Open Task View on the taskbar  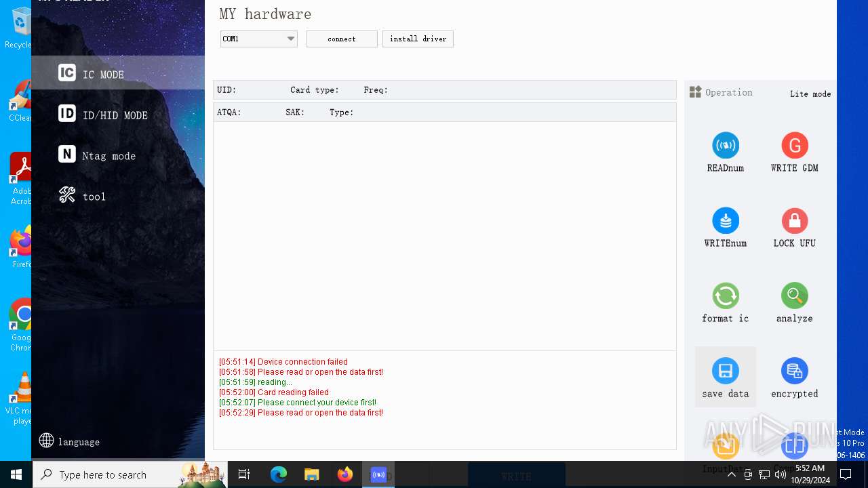[245, 474]
